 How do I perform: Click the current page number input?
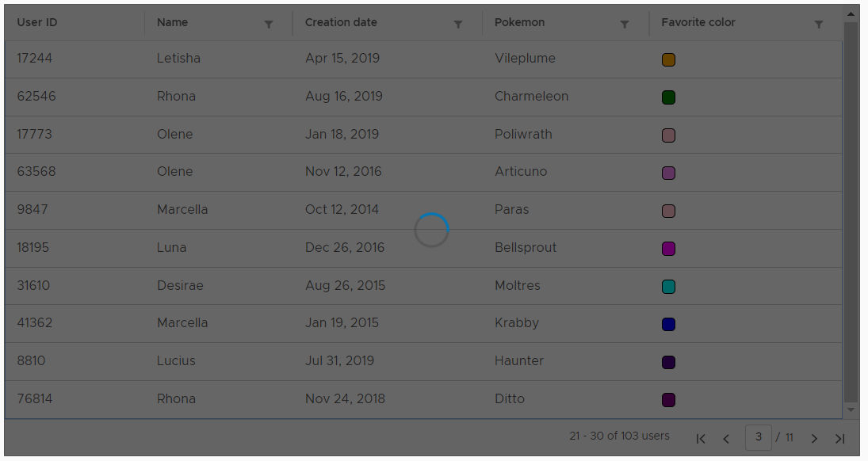(758, 437)
